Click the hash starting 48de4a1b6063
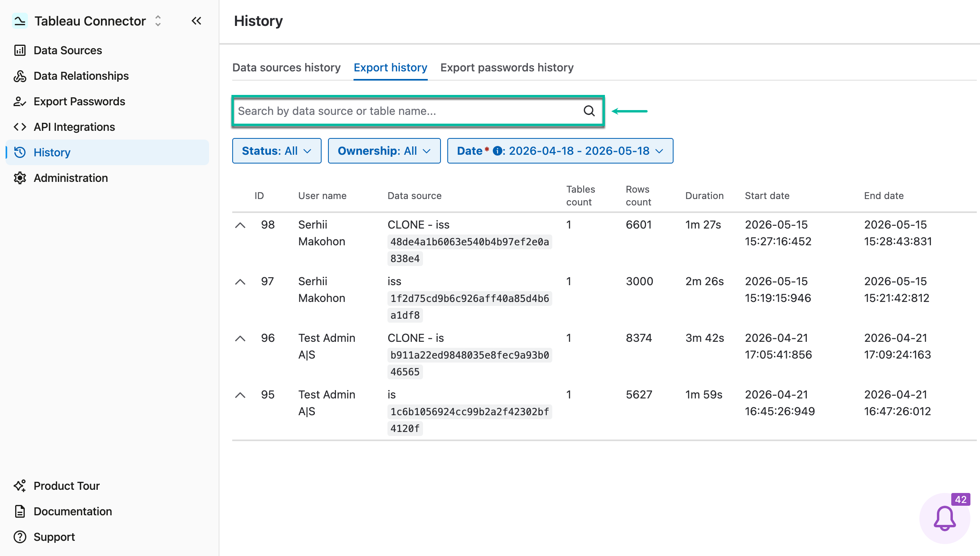Image resolution: width=980 pixels, height=556 pixels. coord(470,250)
